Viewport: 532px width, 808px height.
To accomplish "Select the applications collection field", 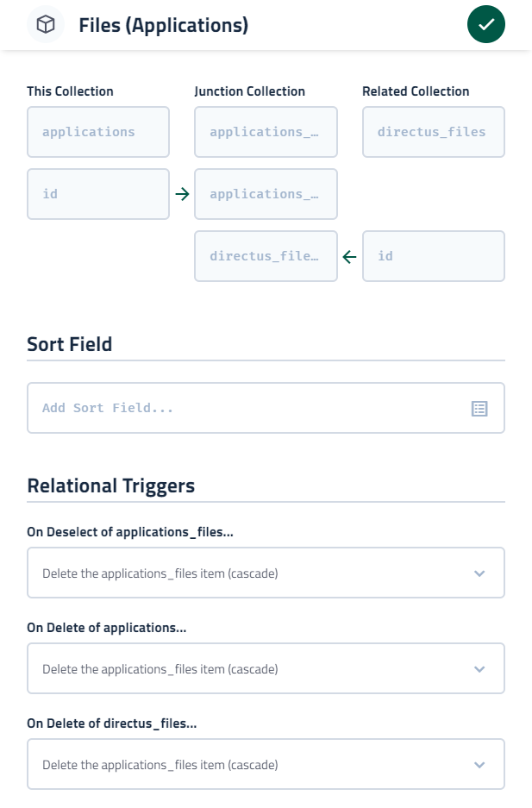I will tap(97, 131).
